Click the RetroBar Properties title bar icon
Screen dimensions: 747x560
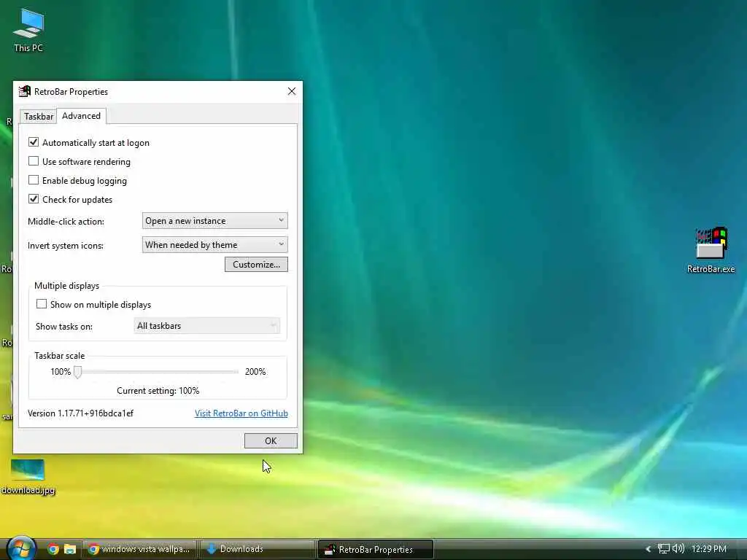pos(25,91)
